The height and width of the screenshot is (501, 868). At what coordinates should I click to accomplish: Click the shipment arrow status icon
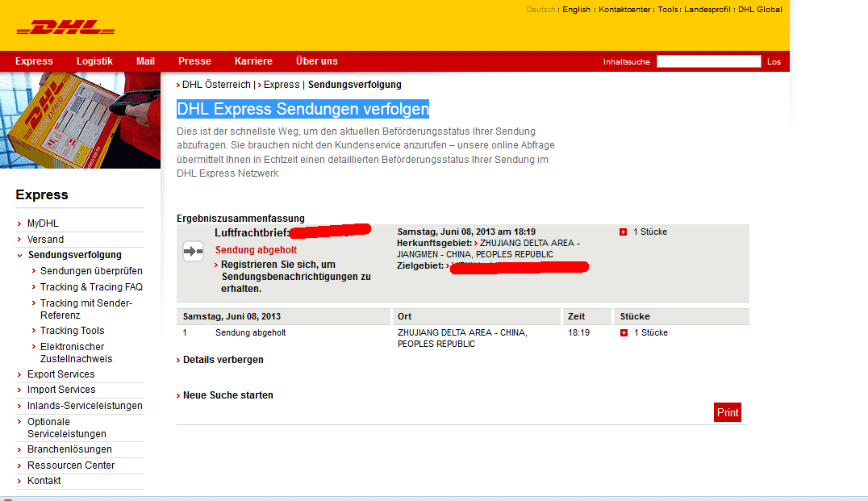(x=193, y=252)
